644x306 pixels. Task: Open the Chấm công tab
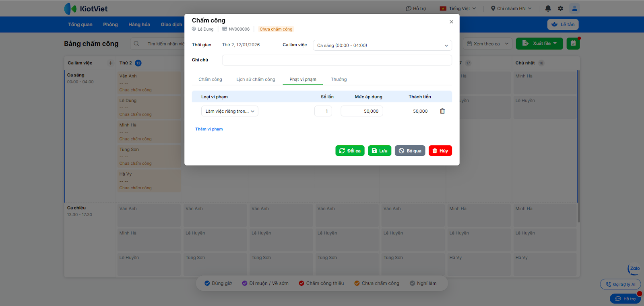[x=210, y=79]
